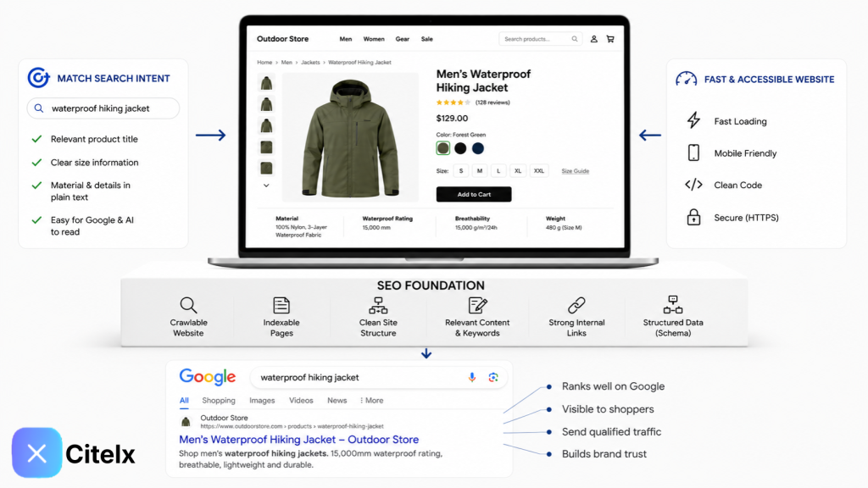The height and width of the screenshot is (488, 868).
Task: Click the Men breadcrumb link
Action: pos(287,63)
